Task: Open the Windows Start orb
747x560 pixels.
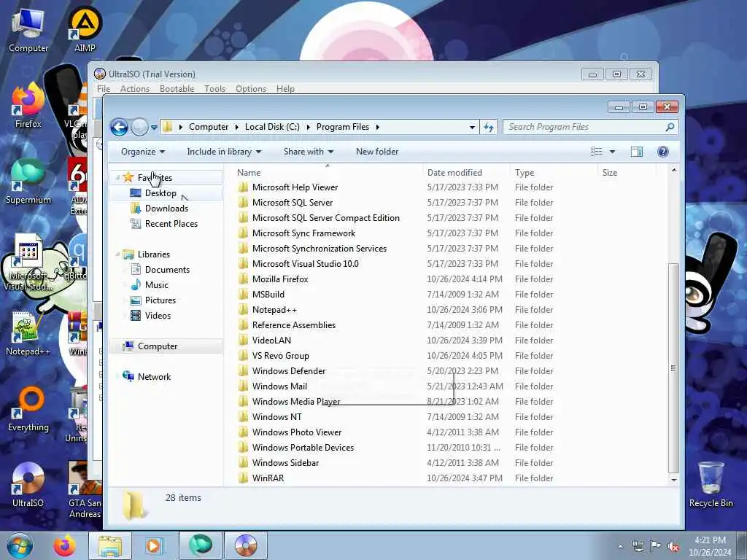Action: 20,545
